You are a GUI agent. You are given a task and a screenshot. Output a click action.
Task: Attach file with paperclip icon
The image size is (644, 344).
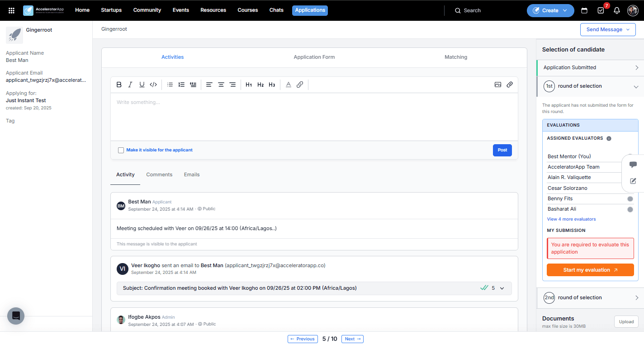[x=510, y=85]
